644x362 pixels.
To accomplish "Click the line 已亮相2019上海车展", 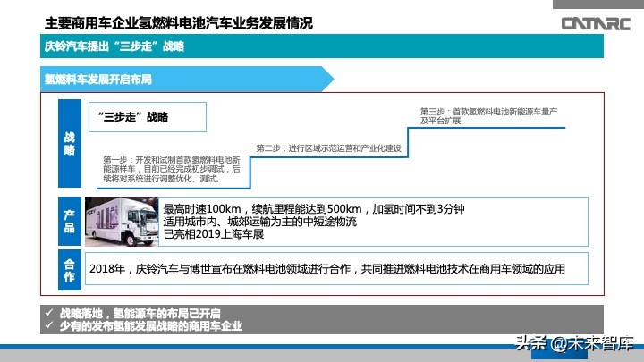I will tap(214, 234).
